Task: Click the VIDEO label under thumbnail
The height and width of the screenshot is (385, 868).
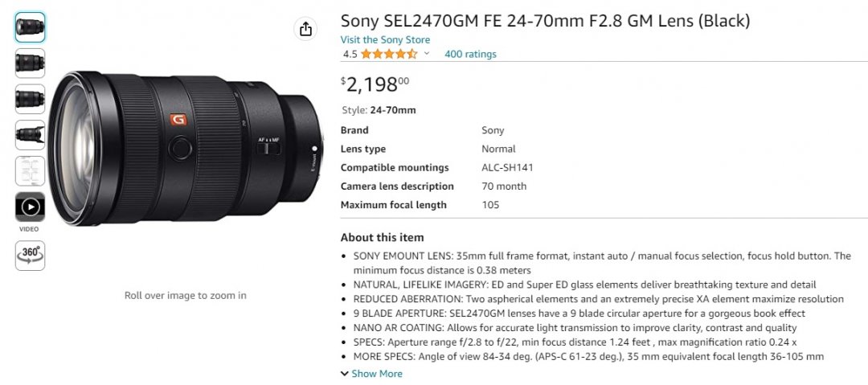Action: 30,229
